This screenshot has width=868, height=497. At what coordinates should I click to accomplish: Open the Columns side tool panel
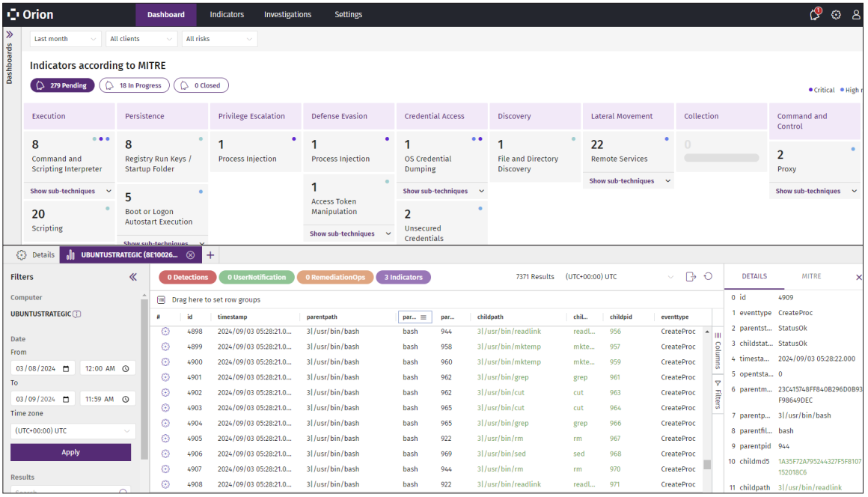tap(718, 351)
